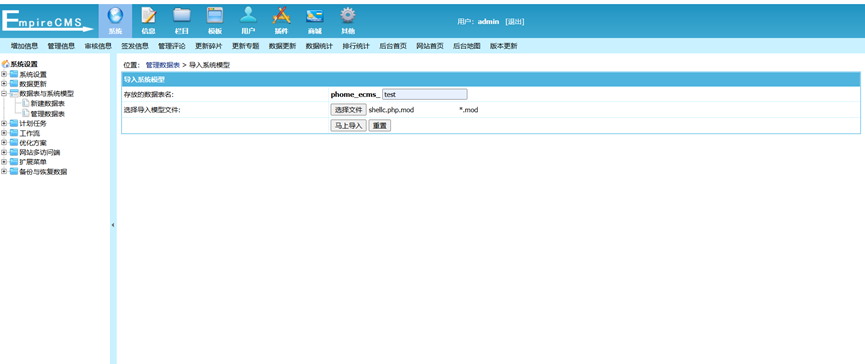
Task: Select the 数据表与系统模型 tree label
Action: tap(46, 94)
